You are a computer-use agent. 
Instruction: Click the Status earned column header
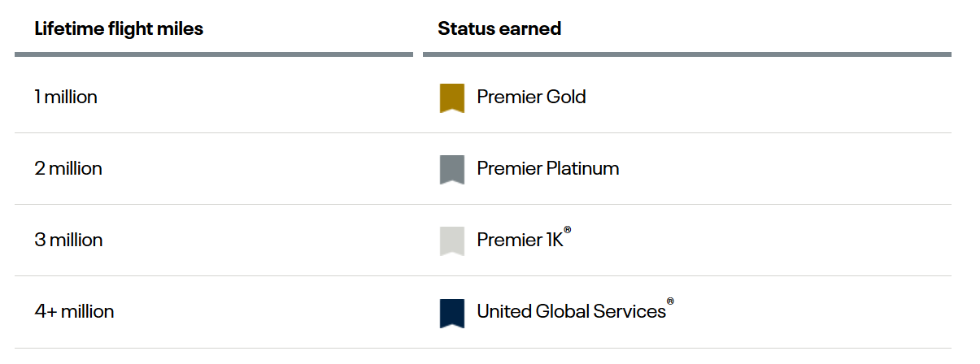(499, 29)
